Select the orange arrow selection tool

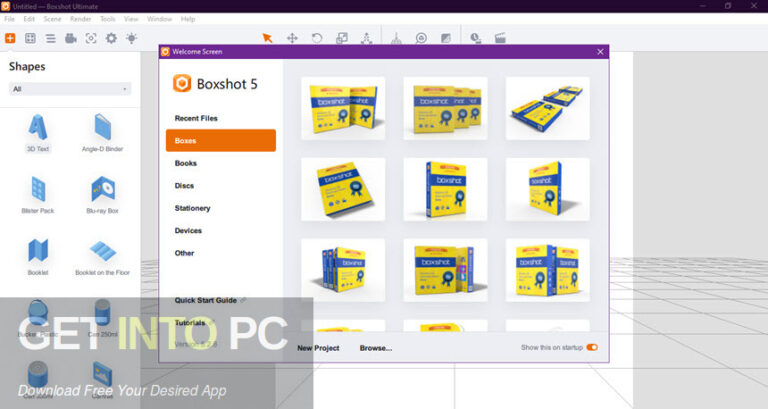pyautogui.click(x=267, y=38)
